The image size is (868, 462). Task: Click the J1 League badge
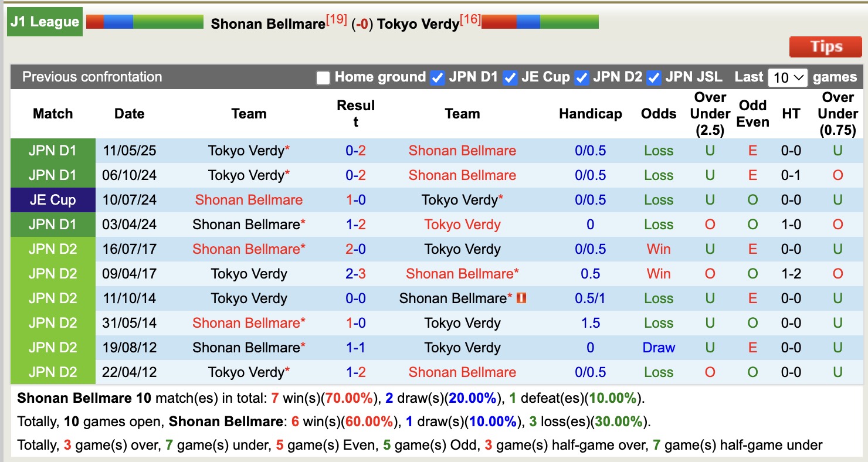44,22
